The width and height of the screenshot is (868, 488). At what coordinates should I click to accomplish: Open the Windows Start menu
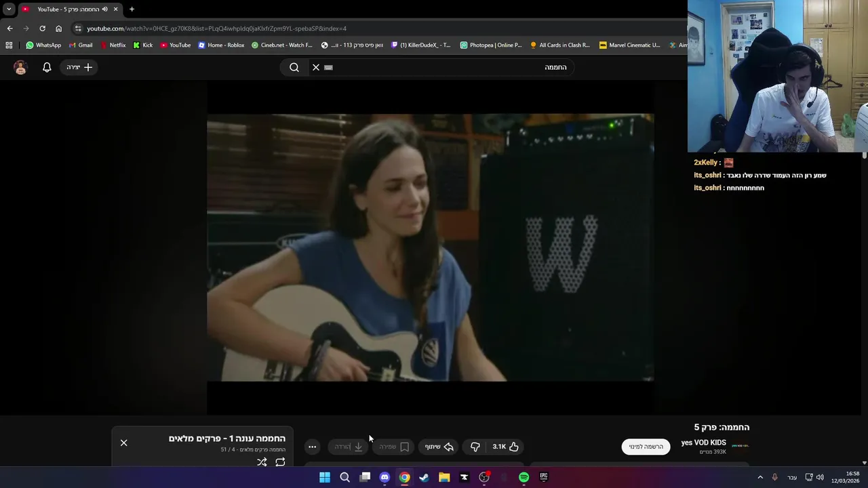point(325,477)
